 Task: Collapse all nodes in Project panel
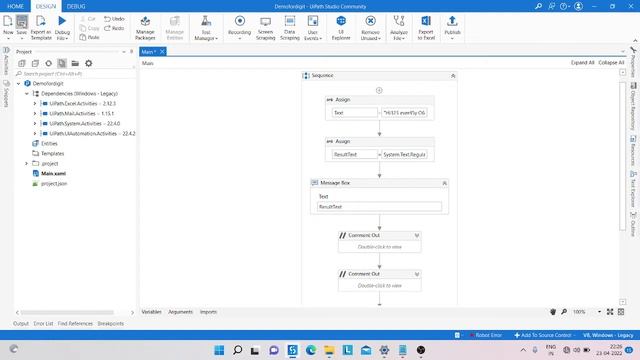coord(35,63)
